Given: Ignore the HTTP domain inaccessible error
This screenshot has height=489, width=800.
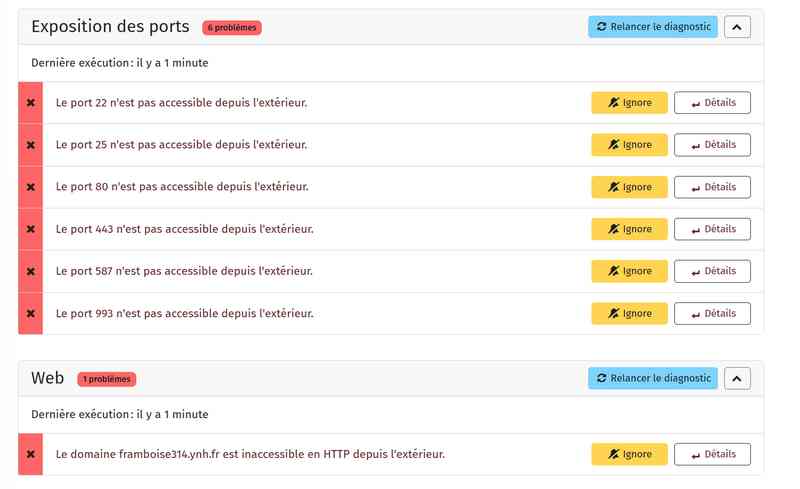Looking at the screenshot, I should [629, 454].
